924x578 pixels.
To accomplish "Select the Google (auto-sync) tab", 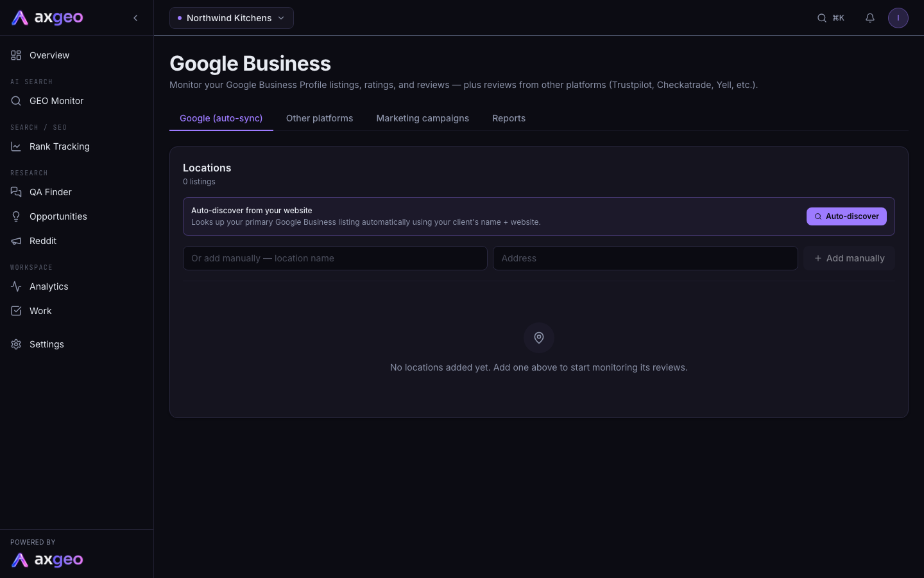I will point(221,118).
